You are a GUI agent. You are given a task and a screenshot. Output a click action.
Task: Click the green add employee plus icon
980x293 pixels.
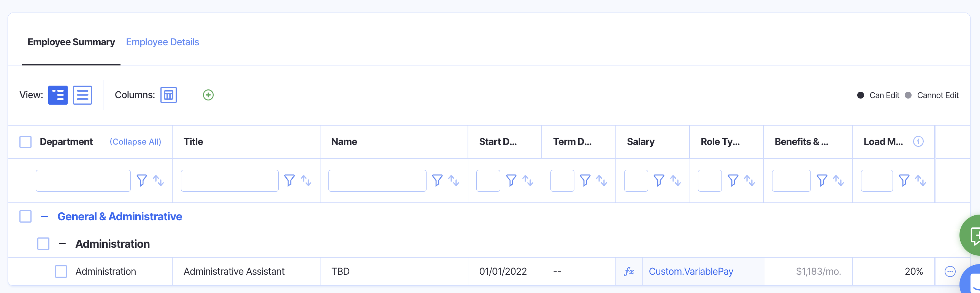tap(208, 95)
